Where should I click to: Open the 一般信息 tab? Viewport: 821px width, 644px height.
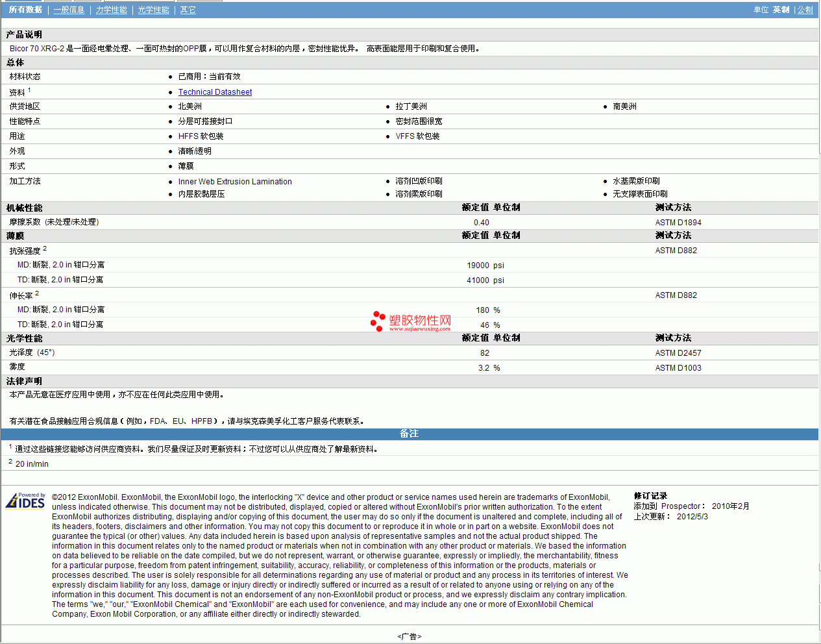(x=69, y=10)
